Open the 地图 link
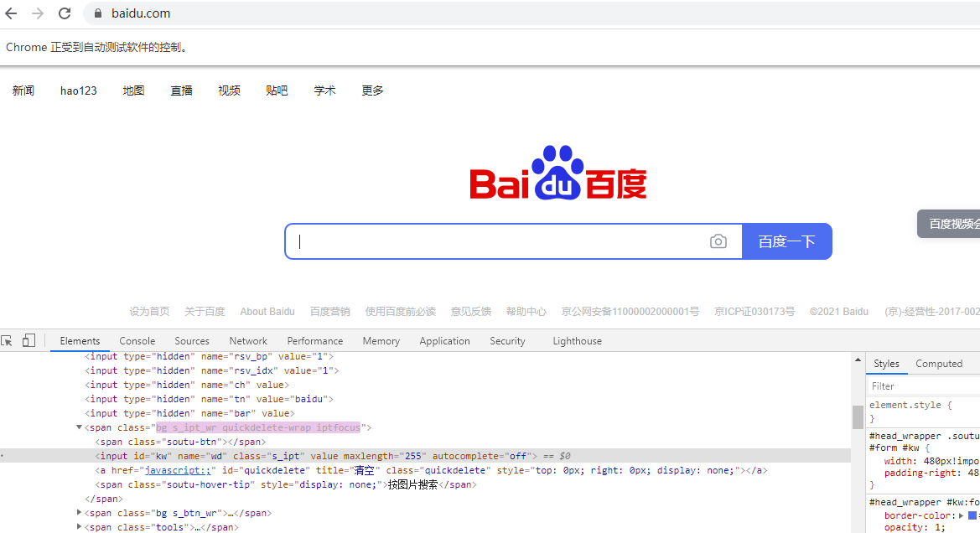Screen dimensions: 980x533 point(134,91)
